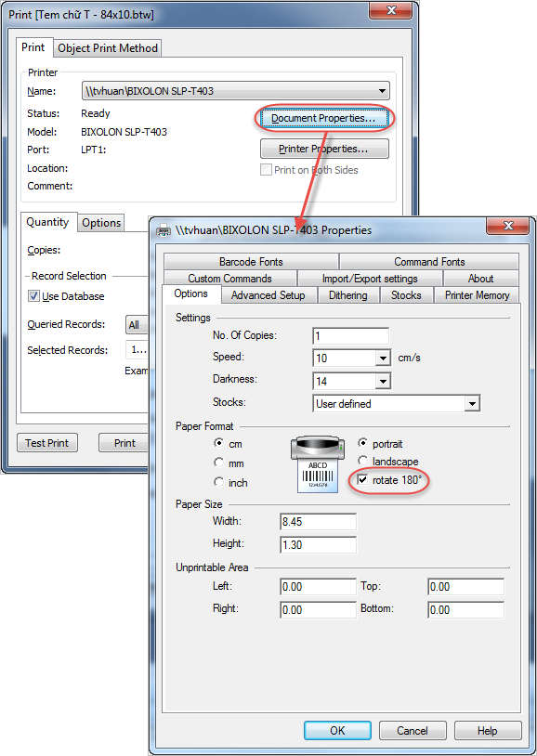537x756 pixels.
Task: Select the Print tab
Action: 33,47
